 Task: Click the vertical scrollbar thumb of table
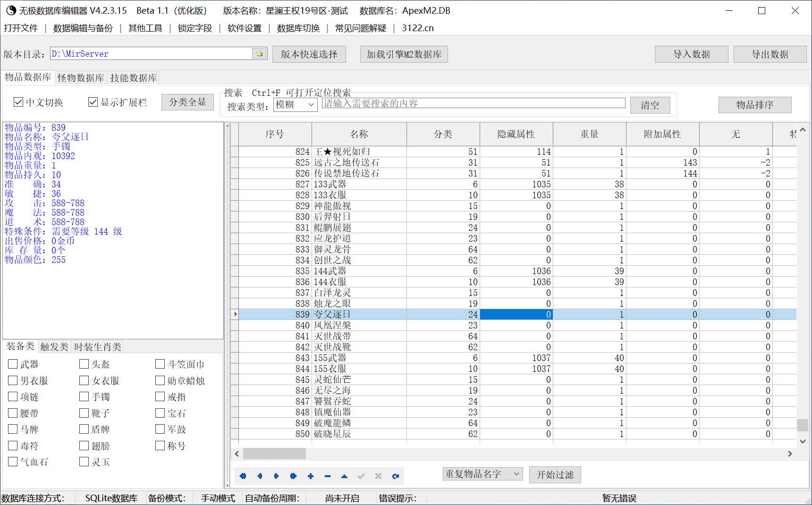803,425
